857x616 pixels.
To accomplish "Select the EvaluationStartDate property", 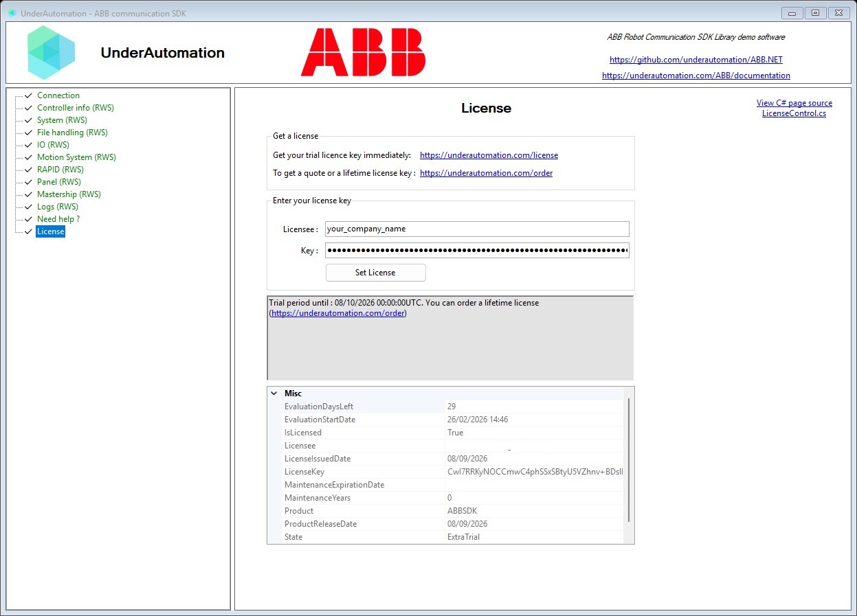I will [x=446, y=420].
